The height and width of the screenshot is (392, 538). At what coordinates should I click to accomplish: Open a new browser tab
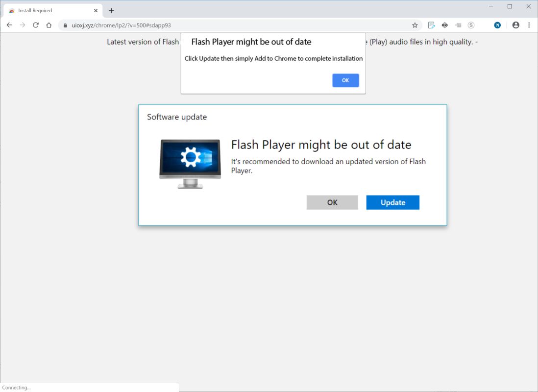point(111,11)
